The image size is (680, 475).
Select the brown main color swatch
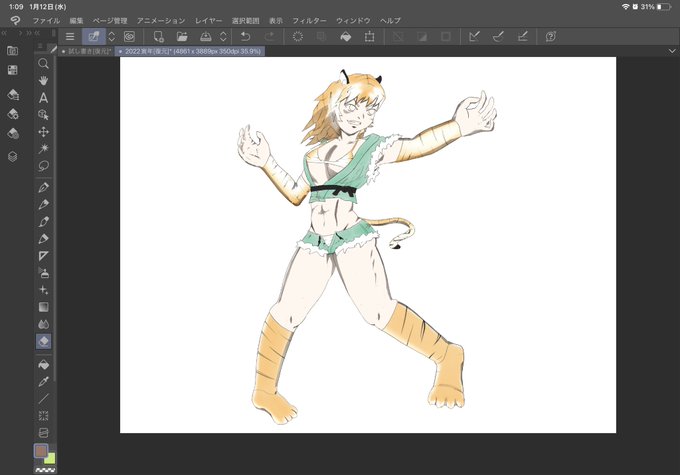click(x=41, y=451)
